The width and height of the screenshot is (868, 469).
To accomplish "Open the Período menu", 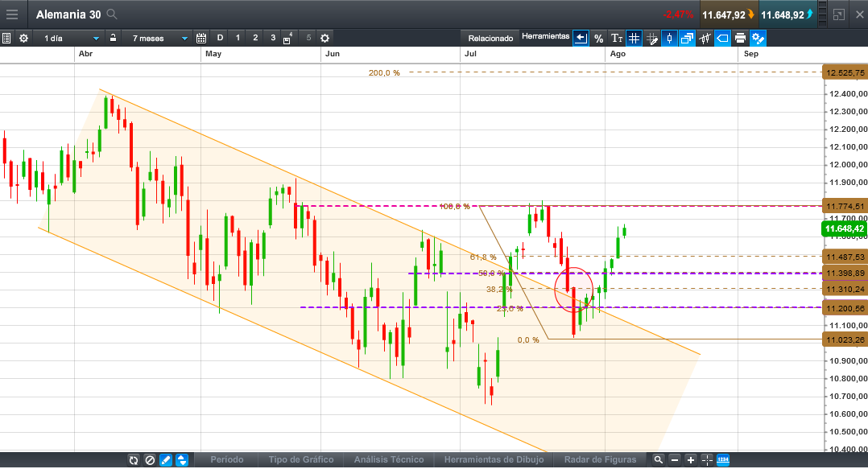I will tap(227, 459).
